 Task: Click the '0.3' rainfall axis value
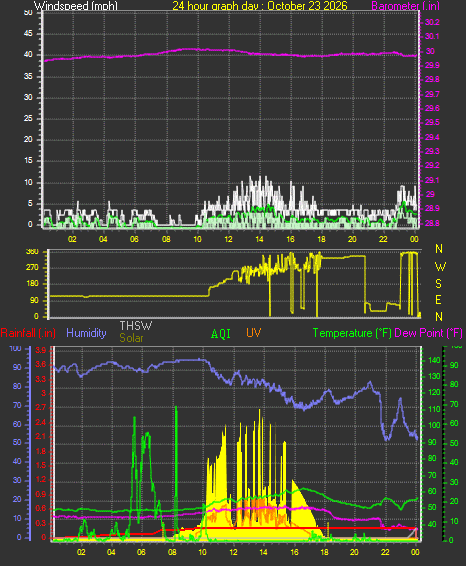(x=41, y=523)
